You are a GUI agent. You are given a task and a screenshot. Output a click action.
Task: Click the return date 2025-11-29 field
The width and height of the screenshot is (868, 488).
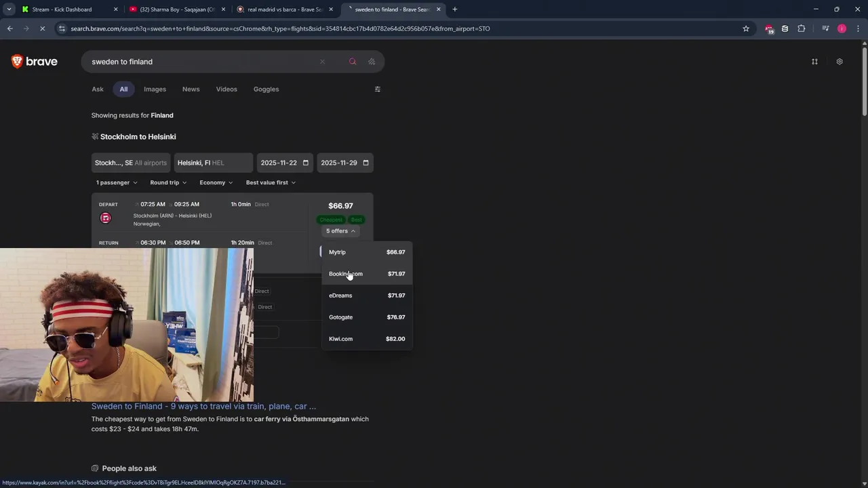pos(345,163)
